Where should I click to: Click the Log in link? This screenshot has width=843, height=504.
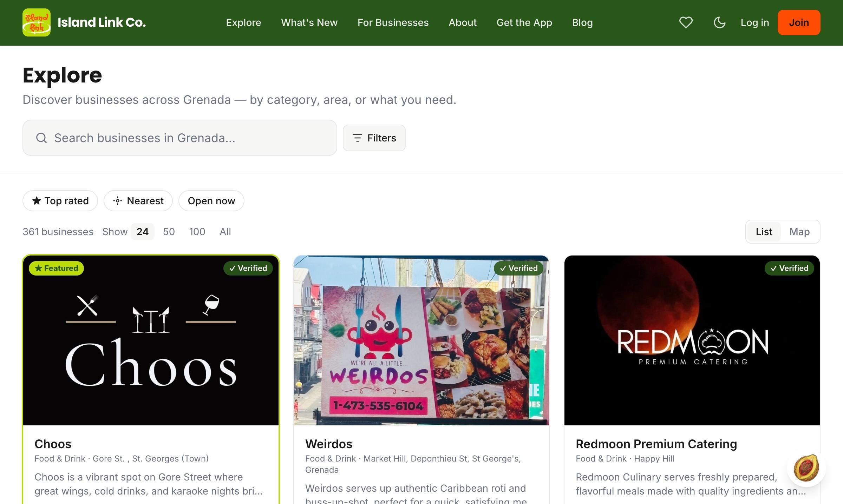coord(755,22)
